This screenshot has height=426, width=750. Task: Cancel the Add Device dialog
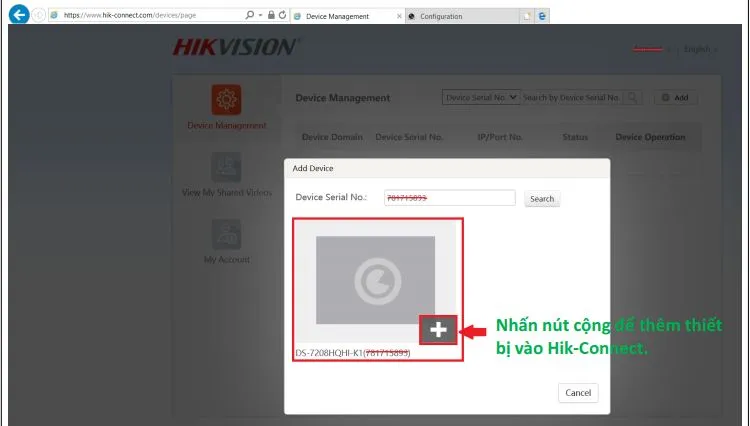(578, 393)
